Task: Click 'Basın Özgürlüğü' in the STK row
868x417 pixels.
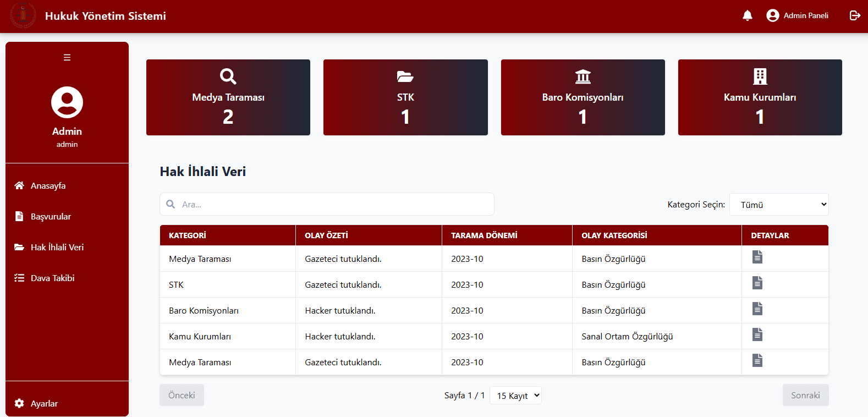Action: click(x=613, y=284)
